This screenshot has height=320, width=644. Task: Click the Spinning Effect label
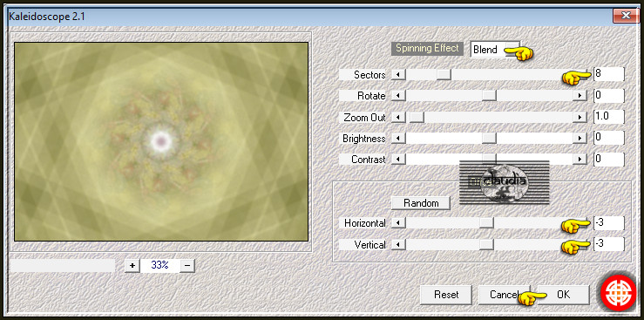click(x=427, y=49)
